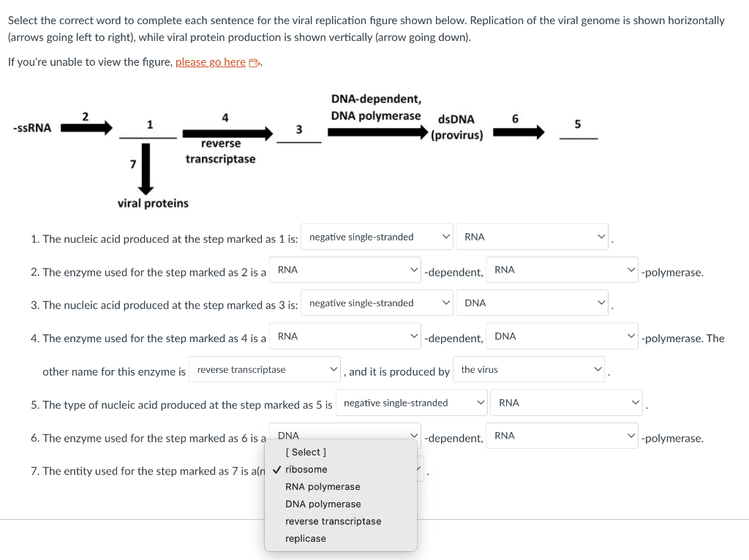Choose 'reverse transcriptase' from the open list

click(334, 521)
